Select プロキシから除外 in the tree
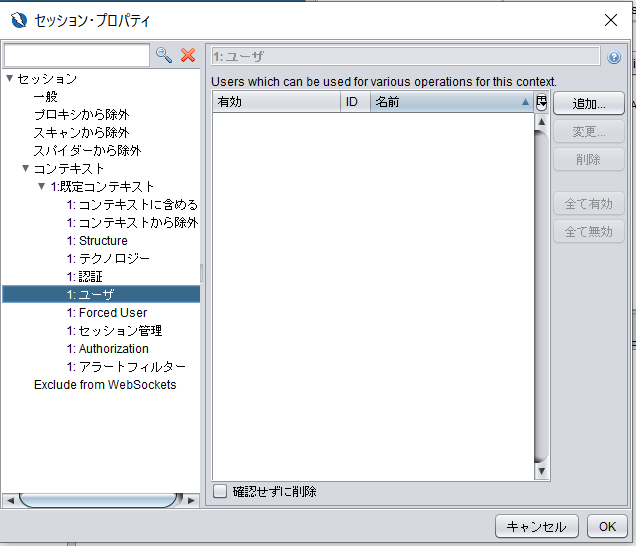 point(82,114)
